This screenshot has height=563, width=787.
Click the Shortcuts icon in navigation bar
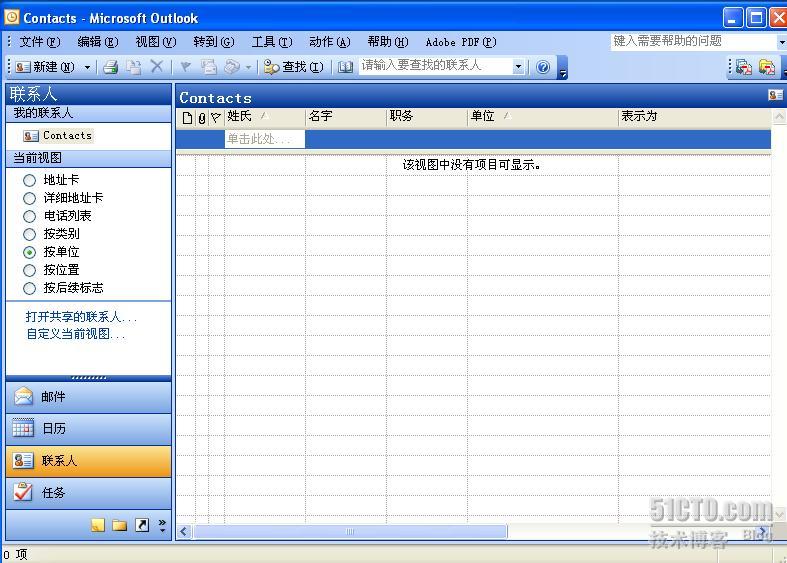tap(142, 525)
